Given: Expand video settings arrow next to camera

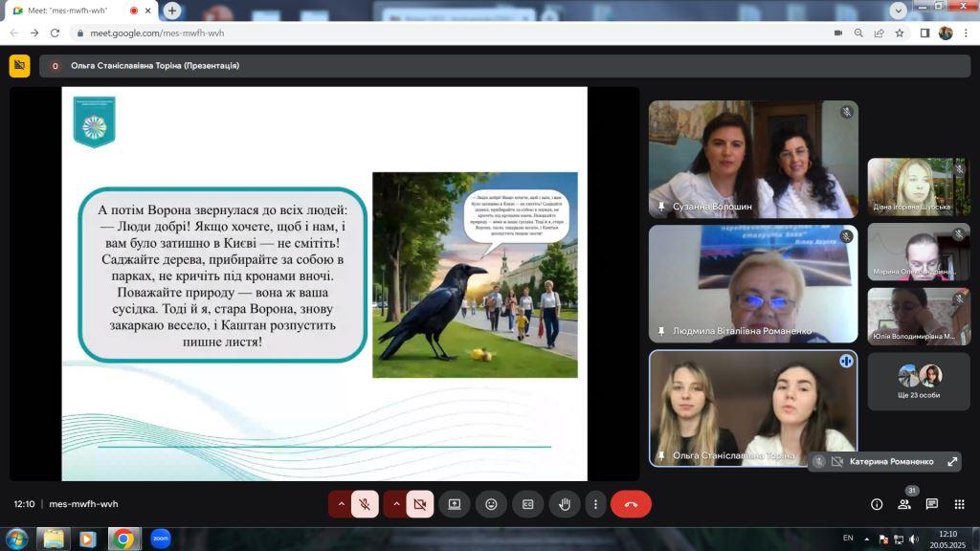Looking at the screenshot, I should click(395, 504).
